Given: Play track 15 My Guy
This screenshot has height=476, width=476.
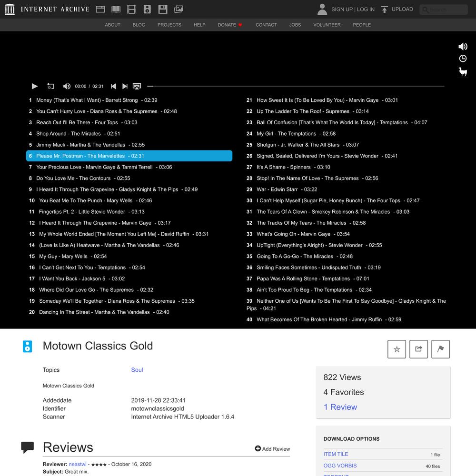Looking at the screenshot, I should pyautogui.click(x=129, y=256).
